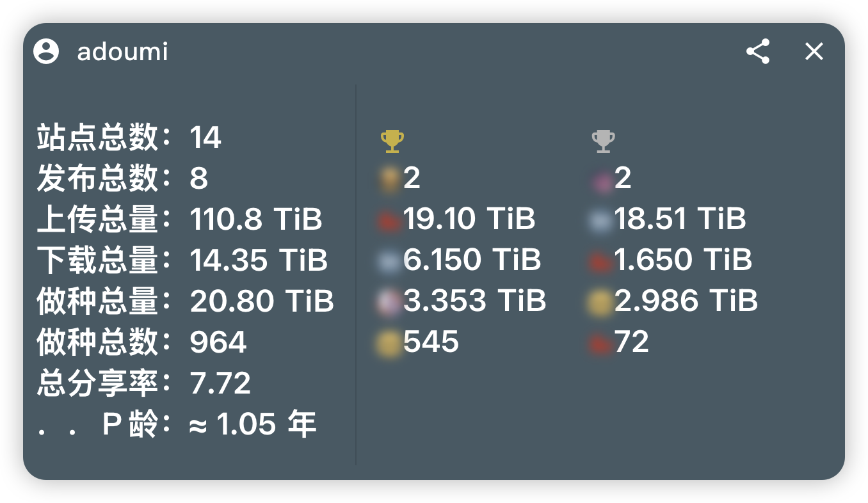The height and width of the screenshot is (503, 868).
Task: Click the gold trophy icon
Action: coord(392,141)
